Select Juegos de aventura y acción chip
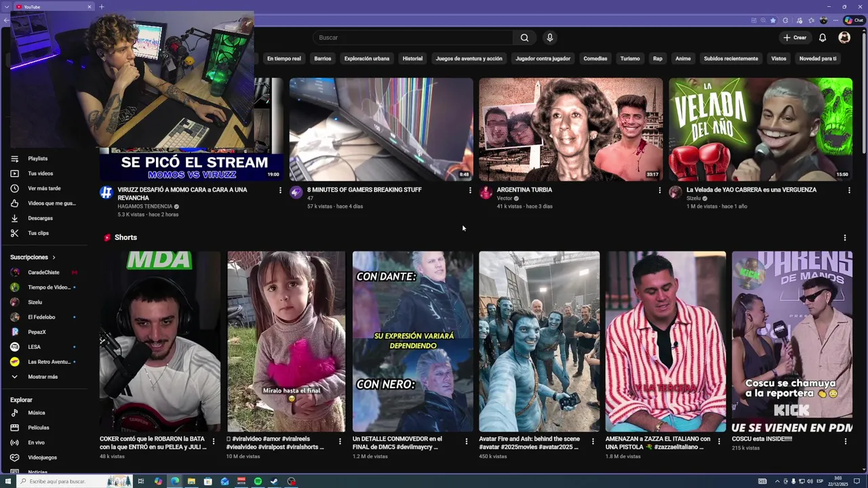The width and height of the screenshot is (868, 488). click(x=469, y=59)
